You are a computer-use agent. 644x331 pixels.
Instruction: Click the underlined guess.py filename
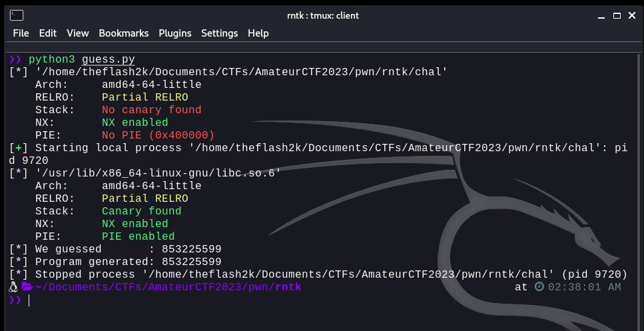tap(108, 59)
